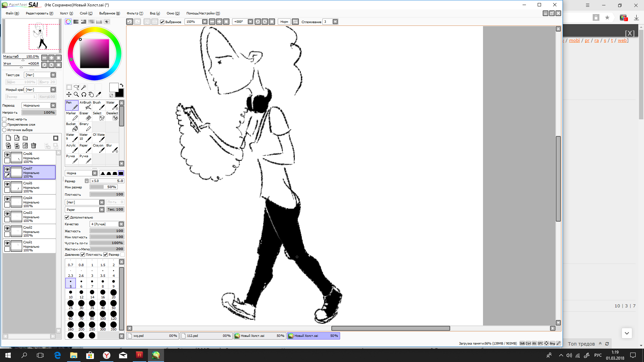Create a new layer folder

click(x=25, y=138)
